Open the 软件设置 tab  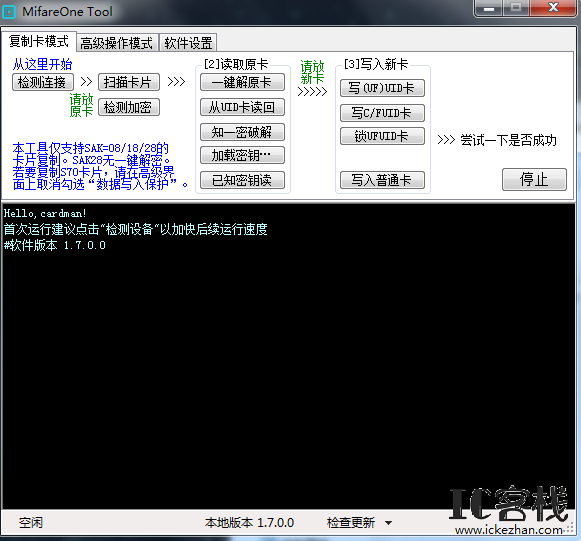[x=188, y=43]
